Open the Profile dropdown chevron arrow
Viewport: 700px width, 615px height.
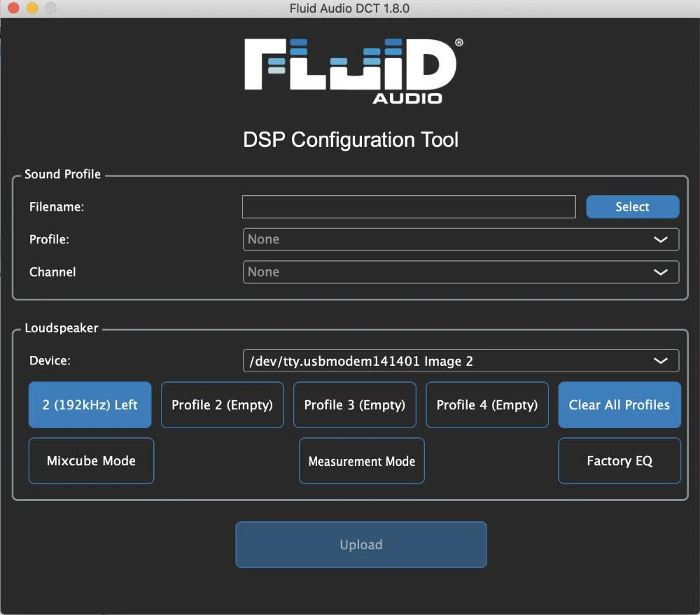pyautogui.click(x=660, y=239)
